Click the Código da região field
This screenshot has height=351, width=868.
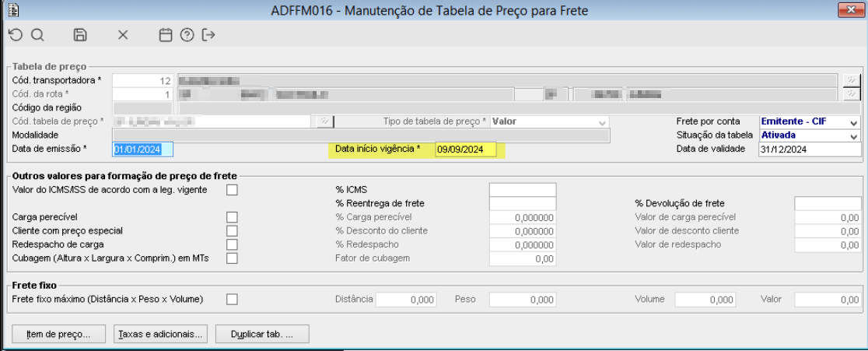point(143,108)
